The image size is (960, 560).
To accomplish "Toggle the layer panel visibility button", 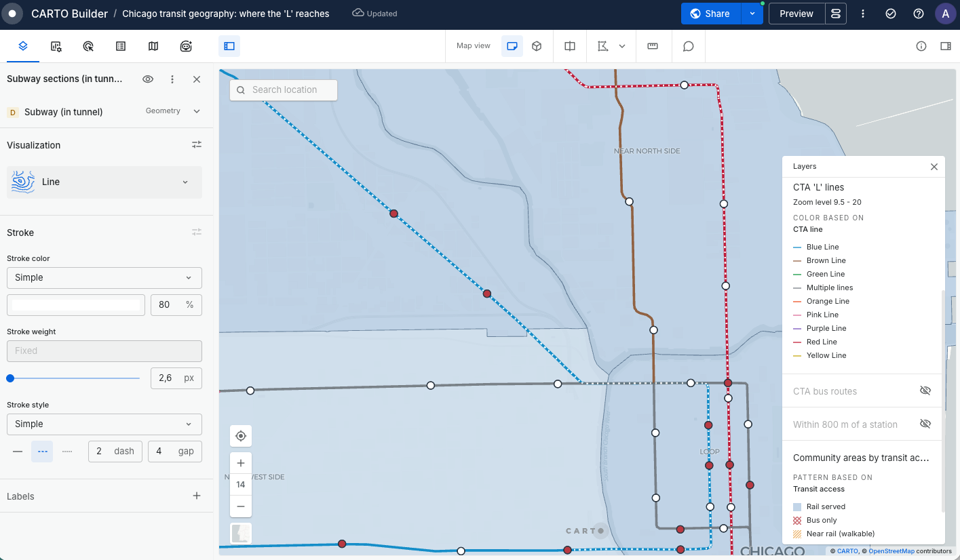I will tap(229, 46).
